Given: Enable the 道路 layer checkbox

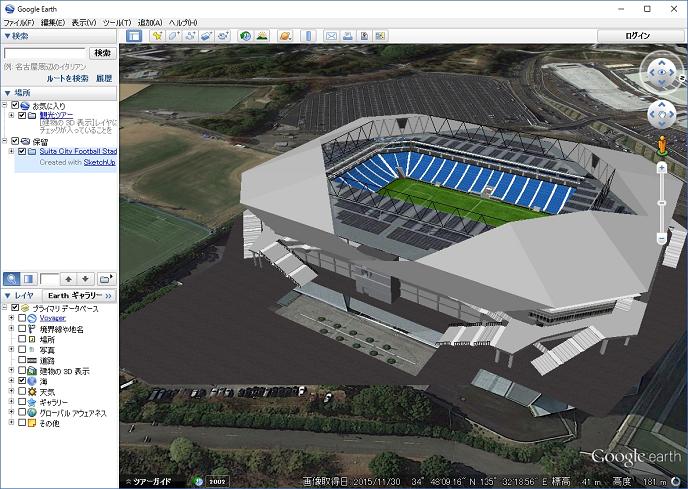Looking at the screenshot, I should coord(22,360).
